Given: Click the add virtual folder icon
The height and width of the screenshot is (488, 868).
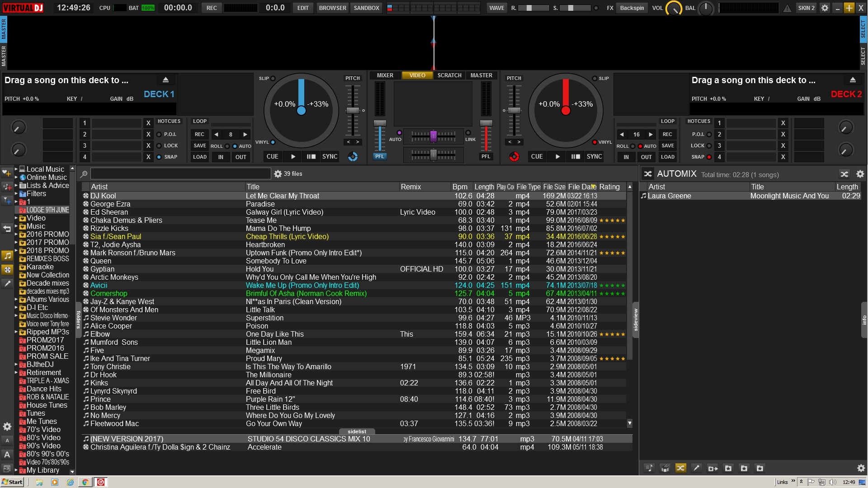Looking at the screenshot, I should [x=7, y=187].
